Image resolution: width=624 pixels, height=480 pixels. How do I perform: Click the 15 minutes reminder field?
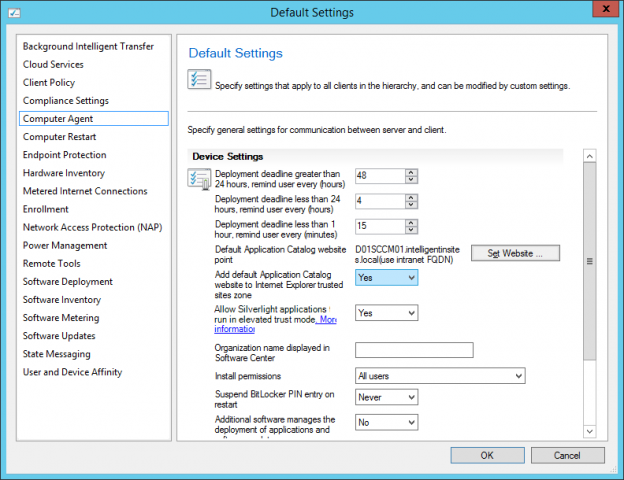point(380,226)
